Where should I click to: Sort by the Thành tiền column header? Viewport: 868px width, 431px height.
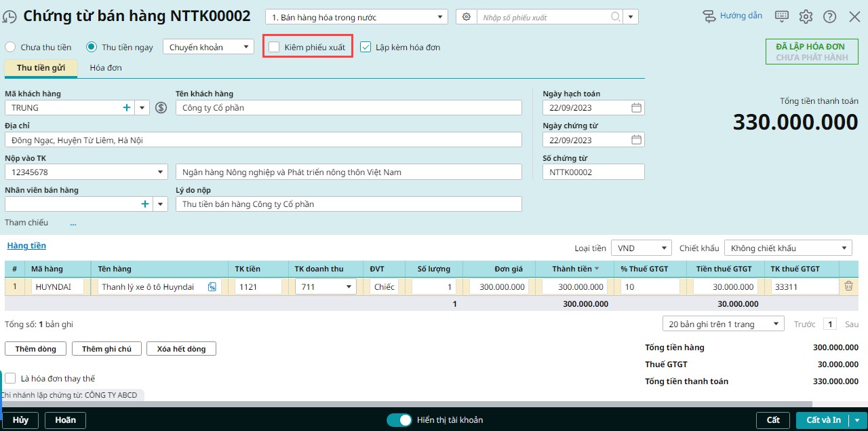click(575, 269)
